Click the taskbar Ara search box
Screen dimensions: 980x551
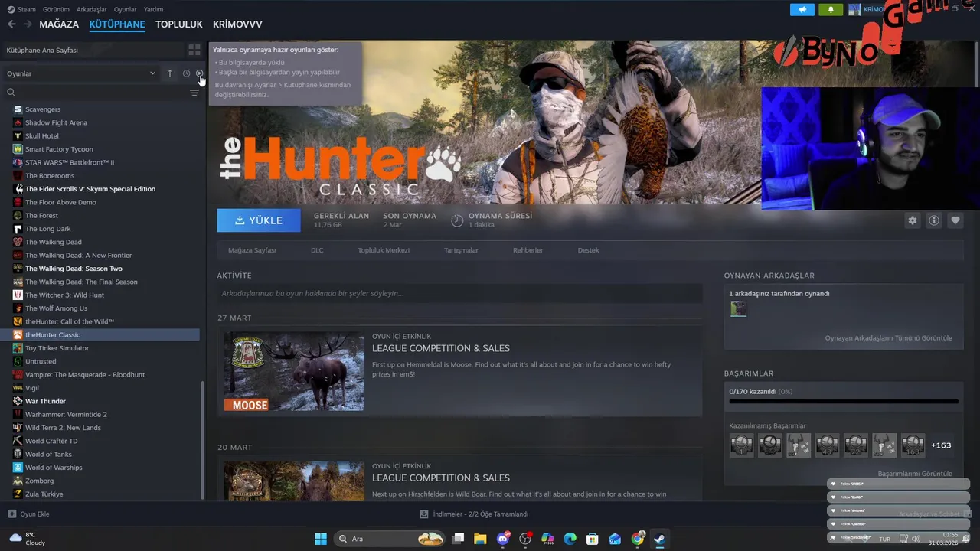click(390, 539)
